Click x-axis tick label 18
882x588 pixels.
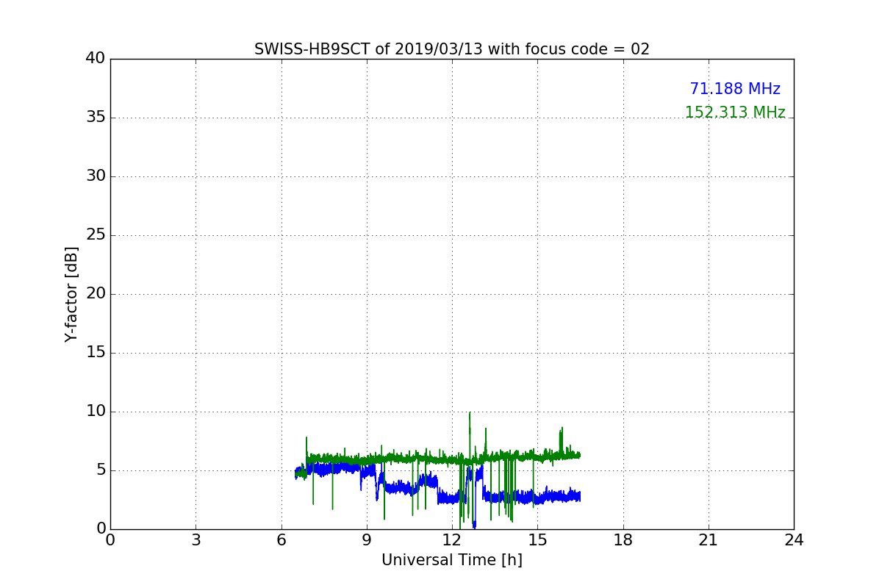623,540
